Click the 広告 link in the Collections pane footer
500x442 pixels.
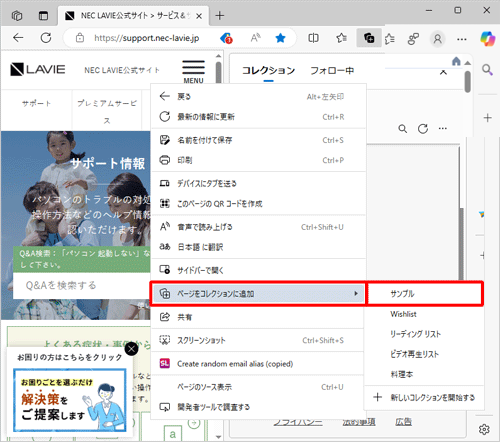tap(403, 422)
